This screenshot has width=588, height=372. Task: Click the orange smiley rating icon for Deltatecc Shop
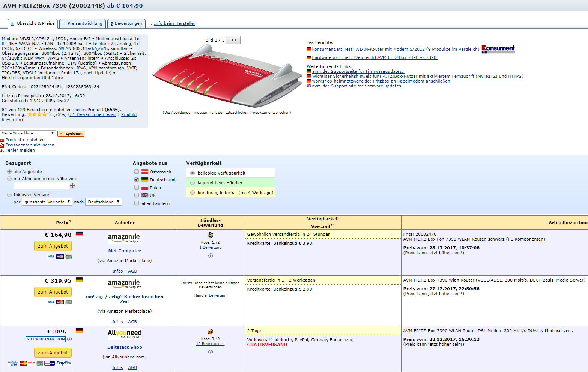click(211, 331)
